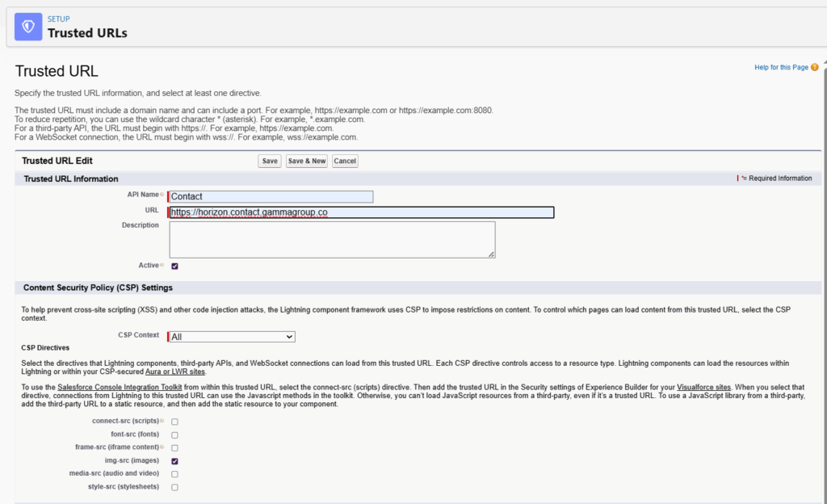Click the info icon beside frame-src label
Image resolution: width=827 pixels, height=504 pixels.
pyautogui.click(x=162, y=447)
